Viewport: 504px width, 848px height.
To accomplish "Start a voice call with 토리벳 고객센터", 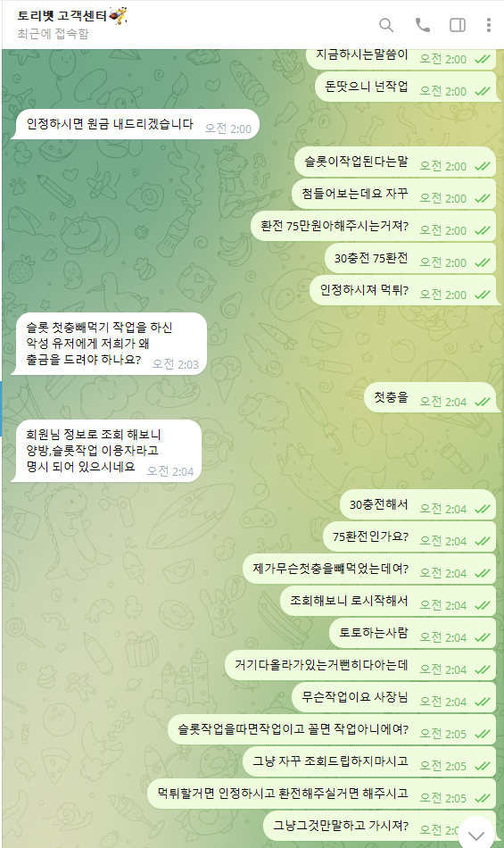I will click(x=422, y=25).
